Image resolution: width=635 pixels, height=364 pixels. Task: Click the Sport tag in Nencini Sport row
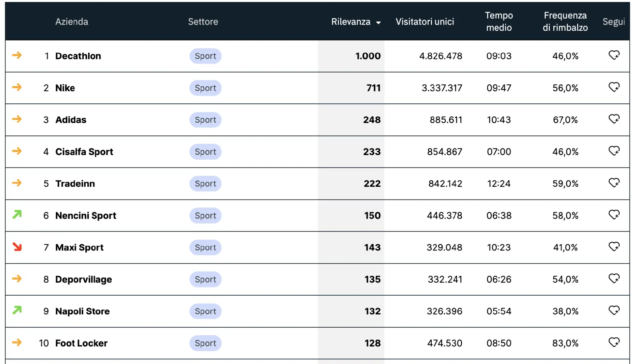205,215
